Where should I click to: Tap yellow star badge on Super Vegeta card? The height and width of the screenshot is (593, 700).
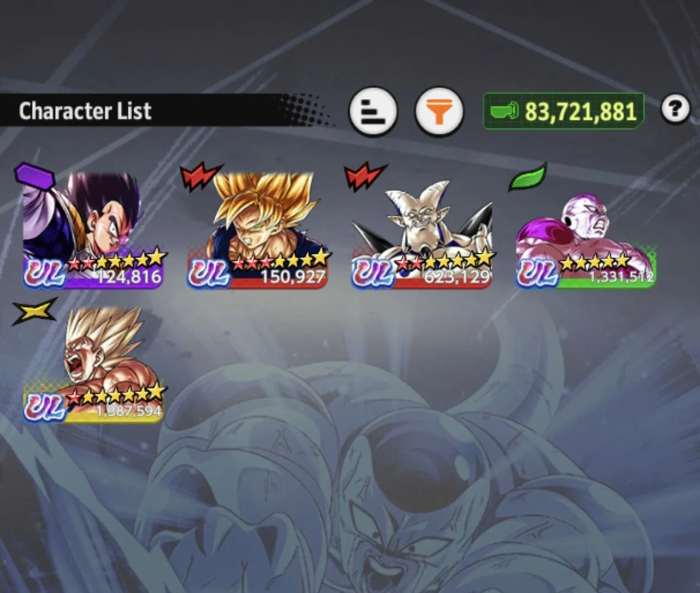(x=35, y=312)
